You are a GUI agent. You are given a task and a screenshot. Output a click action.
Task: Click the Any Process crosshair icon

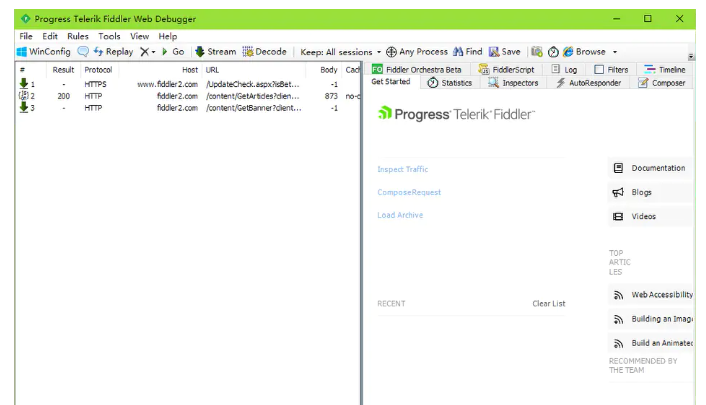(x=391, y=52)
